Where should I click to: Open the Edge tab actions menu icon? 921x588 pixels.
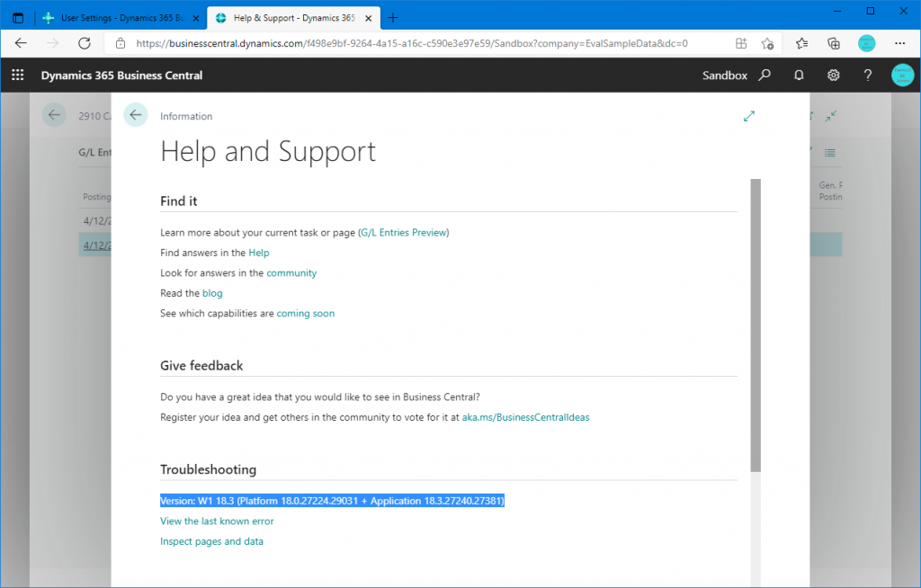[18, 18]
